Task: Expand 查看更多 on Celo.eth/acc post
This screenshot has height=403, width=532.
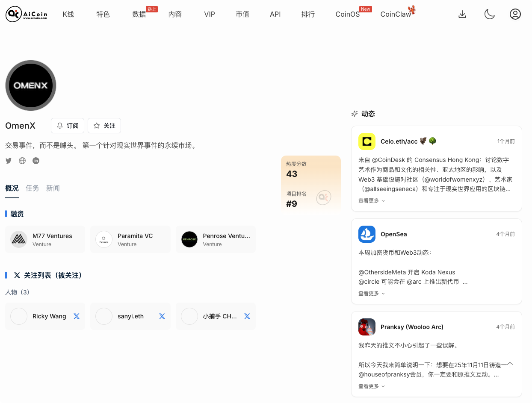Action: pos(371,201)
